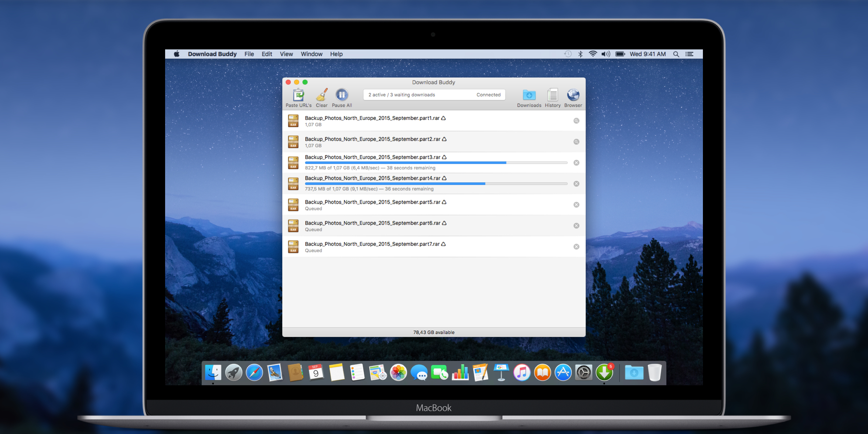The image size is (868, 434).
Task: Click the RAR file icon of part1.rar
Action: (293, 121)
